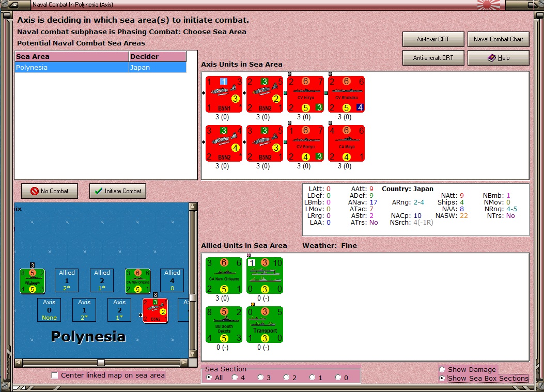Select the CA New Orleans counter in Allied Units
The height and width of the screenshot is (392, 544).
tap(224, 275)
